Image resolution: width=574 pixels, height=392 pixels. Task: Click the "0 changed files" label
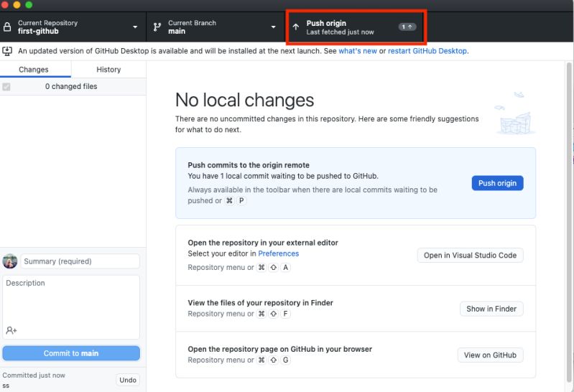click(71, 86)
